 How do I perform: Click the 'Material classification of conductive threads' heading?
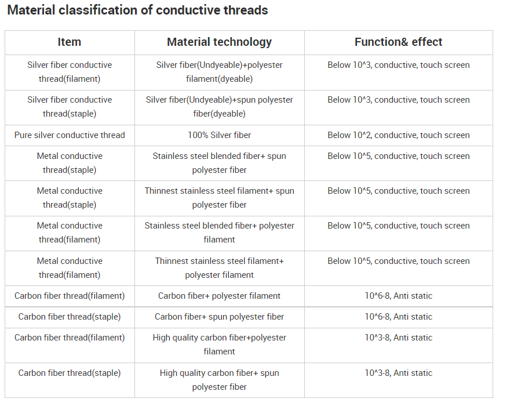[137, 10]
